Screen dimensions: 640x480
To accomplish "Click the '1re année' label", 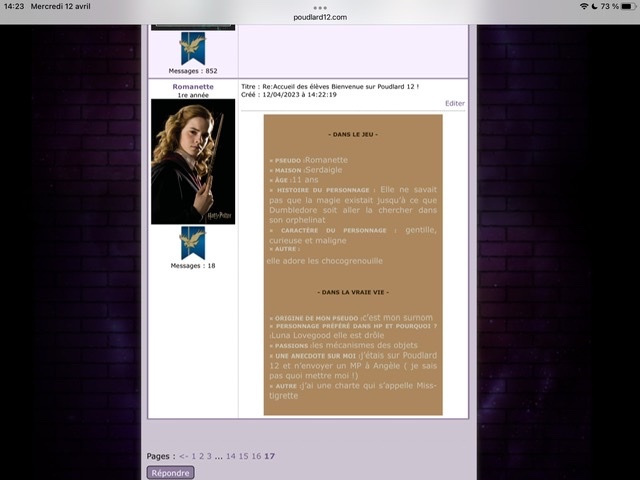I will (193, 95).
